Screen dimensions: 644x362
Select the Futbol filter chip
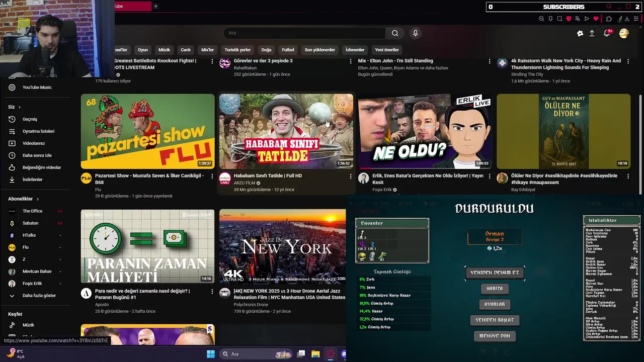(x=288, y=50)
